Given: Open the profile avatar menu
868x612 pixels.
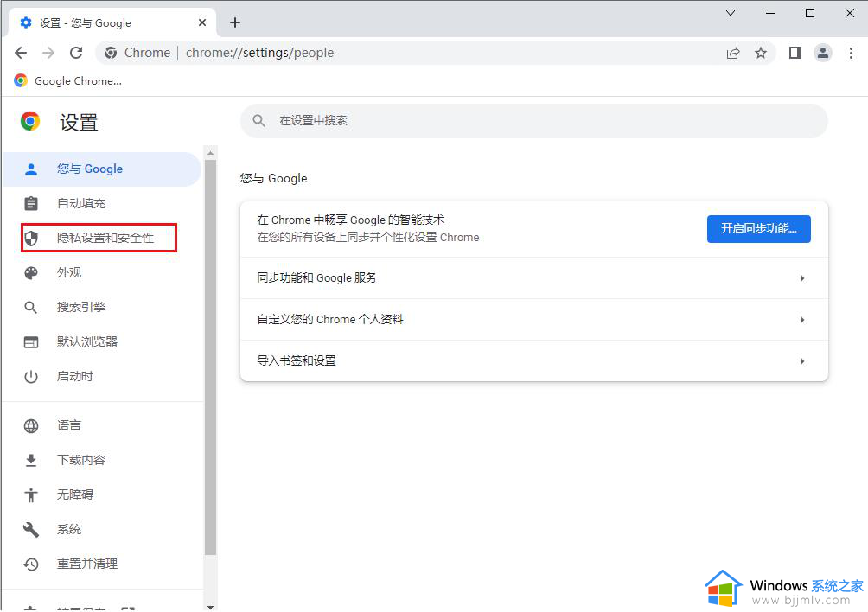Looking at the screenshot, I should coord(823,53).
